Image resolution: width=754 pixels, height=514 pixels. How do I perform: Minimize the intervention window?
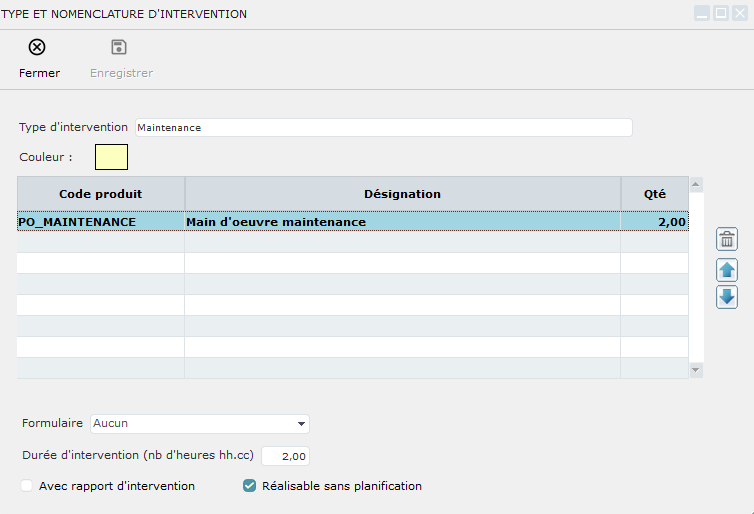coord(702,14)
